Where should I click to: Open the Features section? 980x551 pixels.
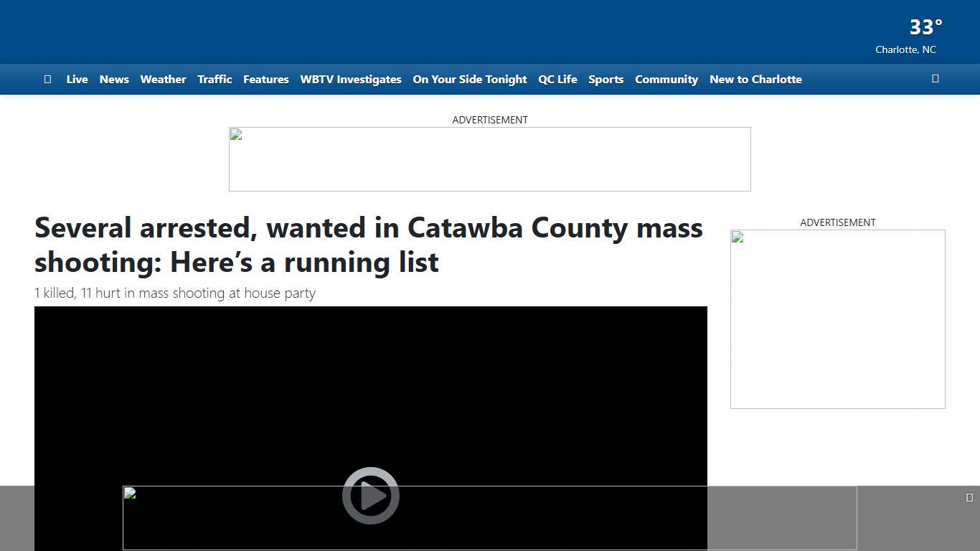click(265, 80)
